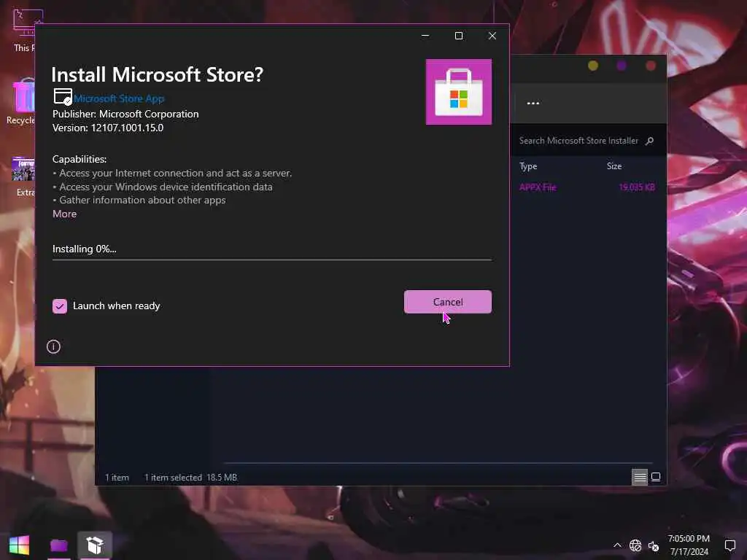Select the This PC desktop icon
The image size is (747, 560).
(24, 31)
